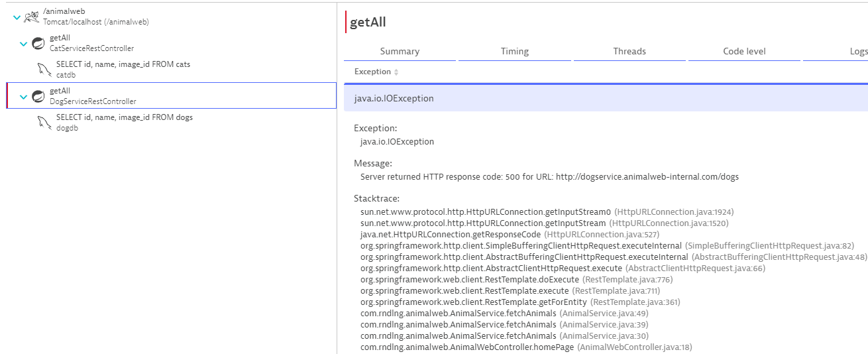Switch to the Summary tab
Screen dimensions: 868x354
click(x=400, y=51)
